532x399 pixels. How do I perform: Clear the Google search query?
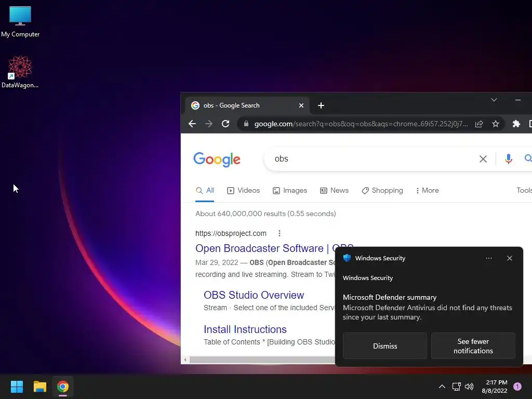tap(483, 159)
